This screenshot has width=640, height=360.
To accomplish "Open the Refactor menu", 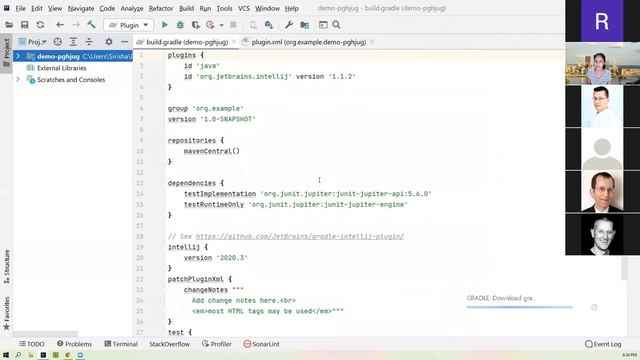I will (x=161, y=8).
